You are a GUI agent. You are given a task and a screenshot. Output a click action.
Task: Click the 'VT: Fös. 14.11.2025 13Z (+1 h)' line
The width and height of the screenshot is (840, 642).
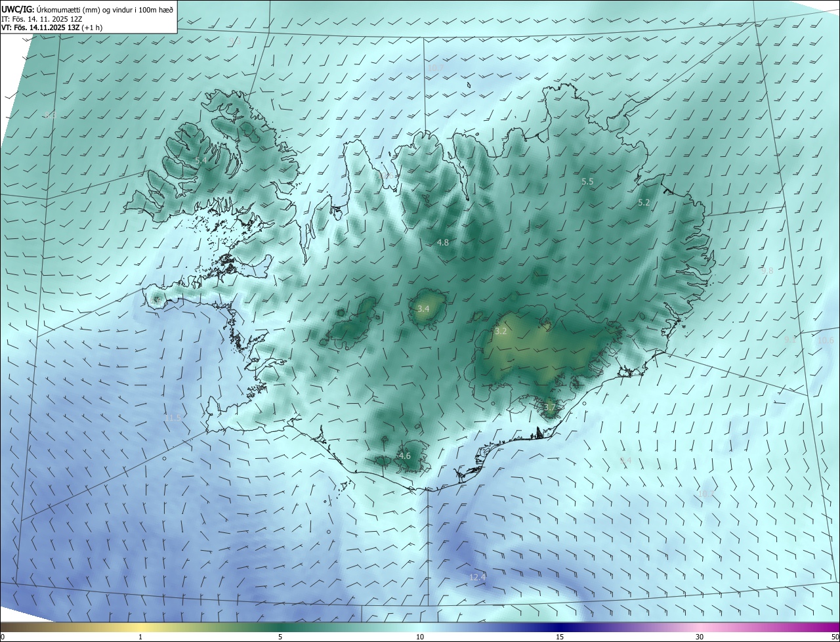pos(52,28)
